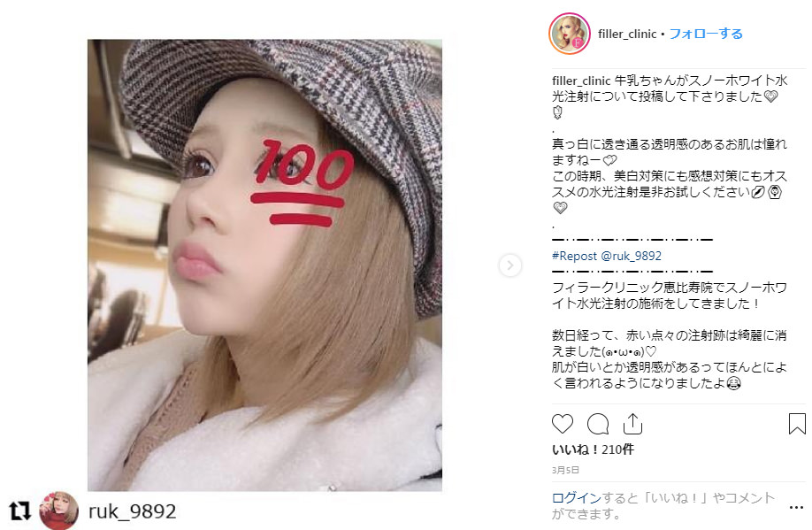The width and height of the screenshot is (812, 530).
Task: Open the 3月5日 post date link
Action: point(565,470)
